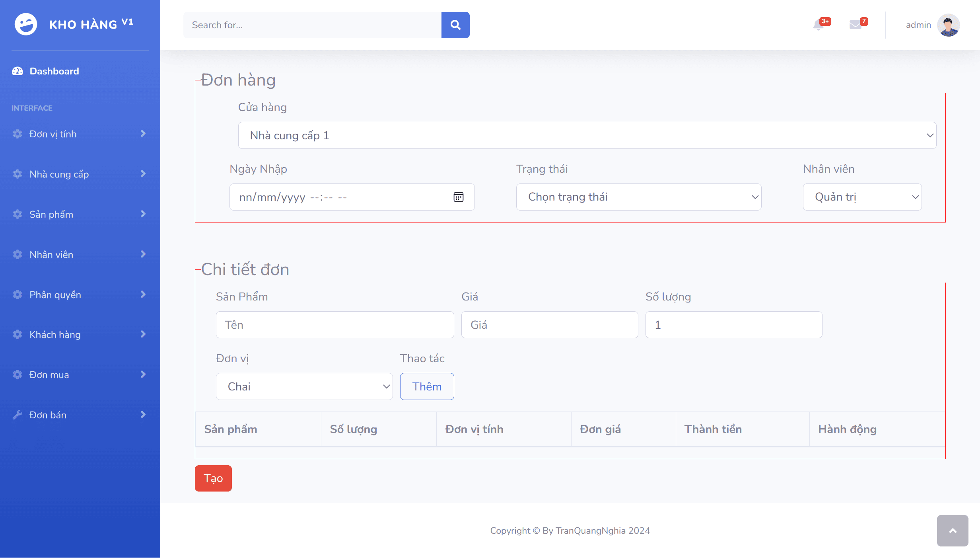Expand the Phân quyền chevron

(x=143, y=295)
